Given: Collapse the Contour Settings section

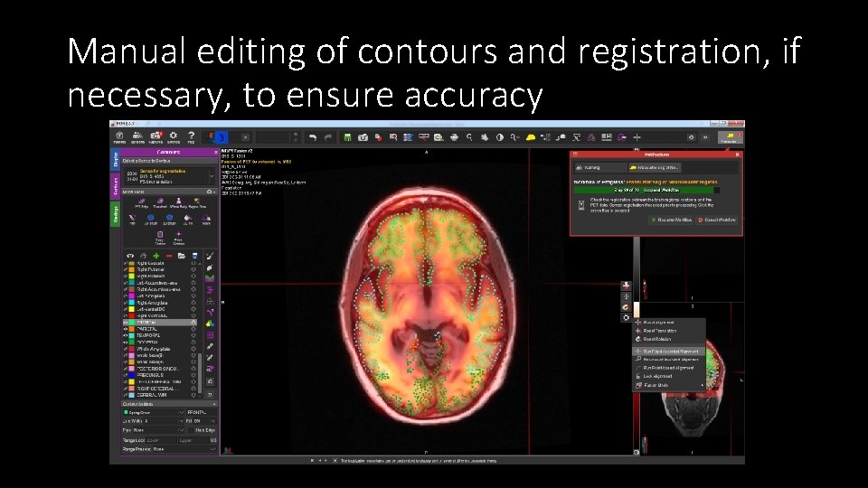Looking at the screenshot, I should 214,404.
